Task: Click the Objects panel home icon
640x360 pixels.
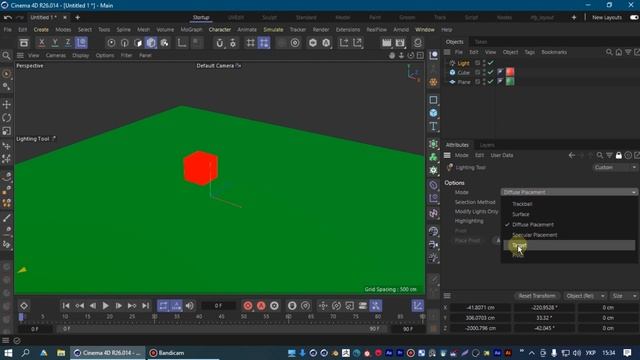Action: point(619,52)
